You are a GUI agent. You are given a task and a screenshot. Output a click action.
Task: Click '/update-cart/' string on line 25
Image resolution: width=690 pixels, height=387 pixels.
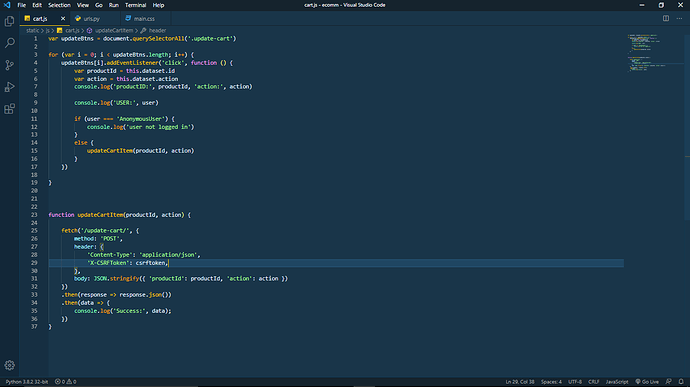[105, 231]
